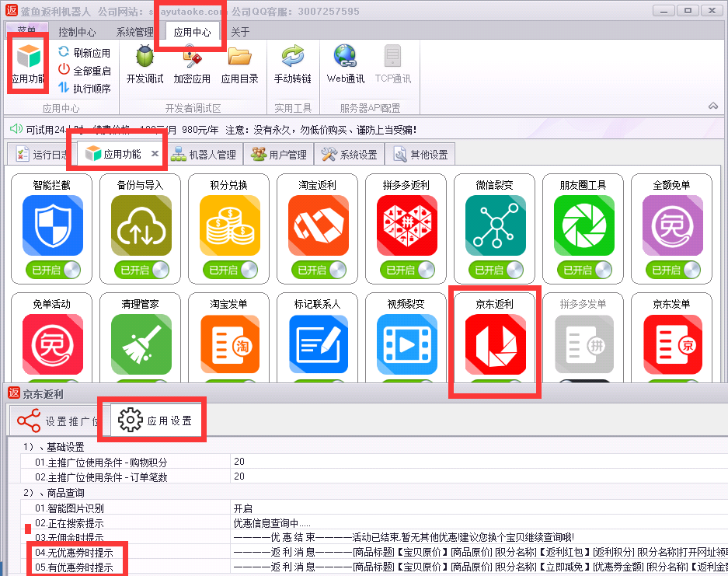Switch to 运行日志 tab
The height and width of the screenshot is (576, 728).
pyautogui.click(x=41, y=154)
